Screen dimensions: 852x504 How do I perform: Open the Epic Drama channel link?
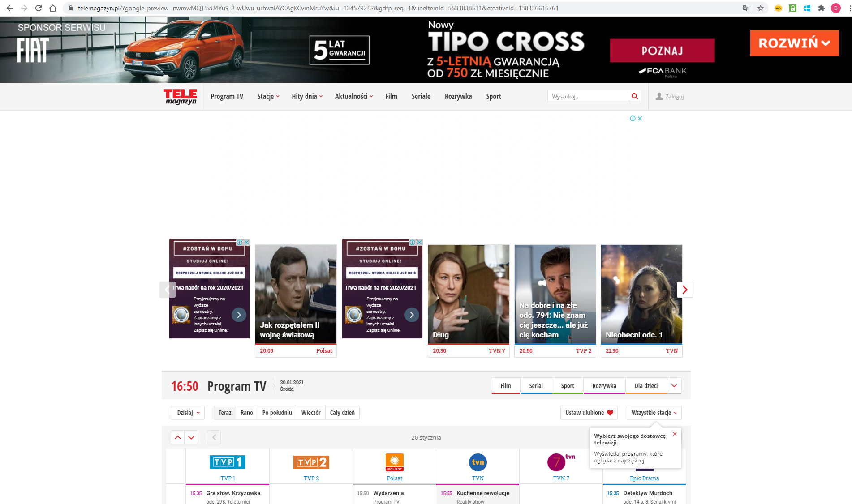coord(644,478)
